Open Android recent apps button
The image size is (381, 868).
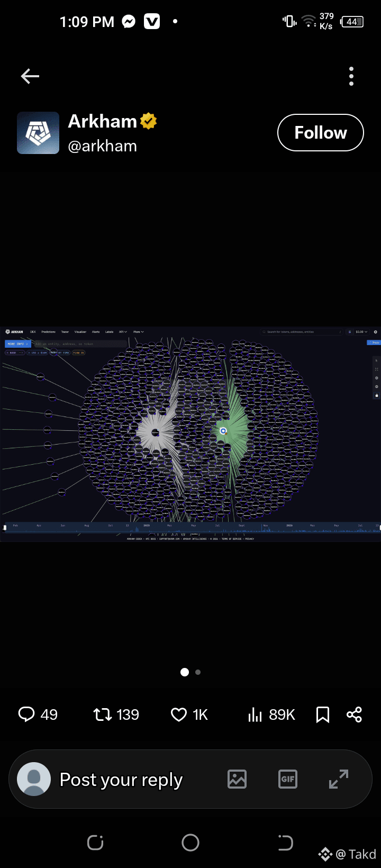[95, 843]
